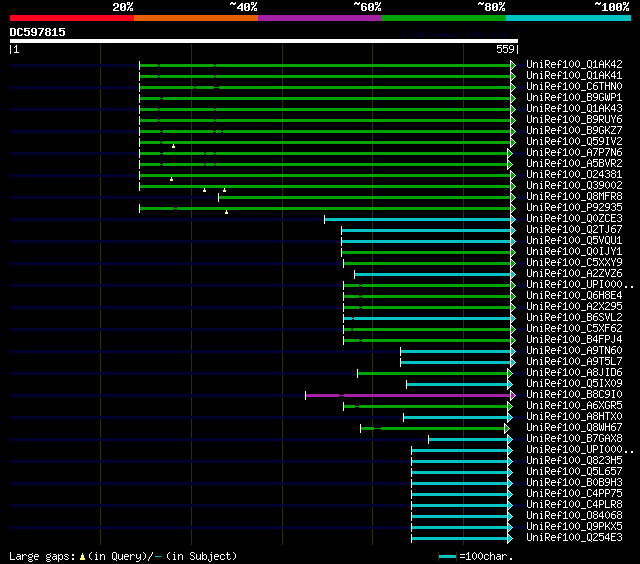Screen dimensions: 640x564
Task: Select the UniRef100_B6SVL2 label
Action: [574, 318]
